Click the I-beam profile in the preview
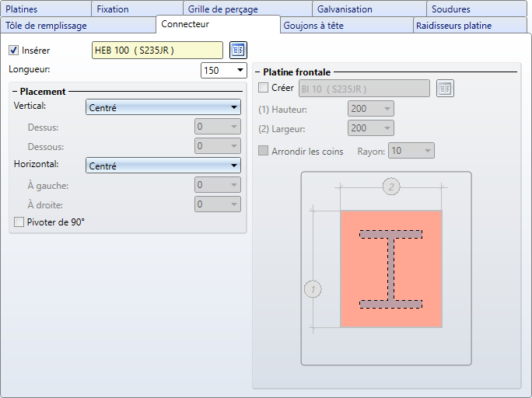Image resolution: width=532 pixels, height=398 pixels. pyautogui.click(x=391, y=269)
